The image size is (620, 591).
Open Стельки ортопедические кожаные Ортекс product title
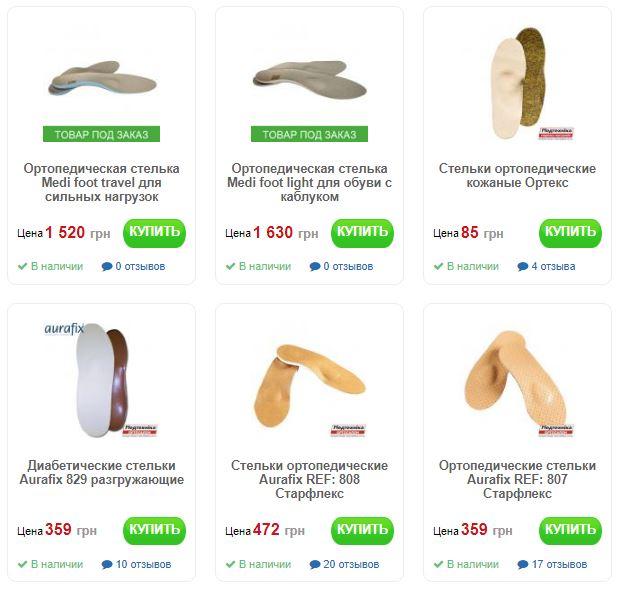(517, 176)
